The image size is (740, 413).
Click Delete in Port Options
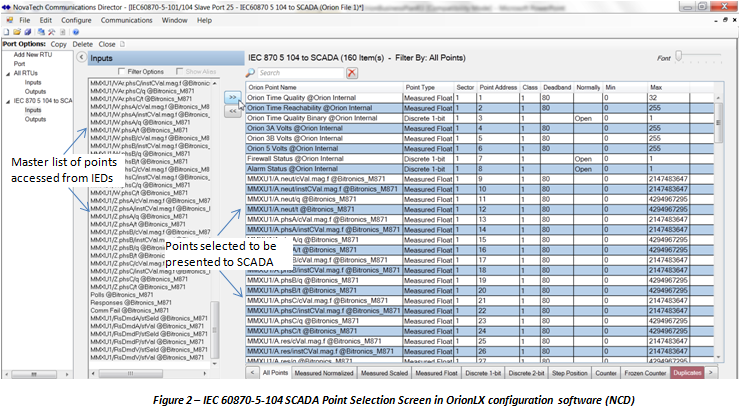[x=83, y=44]
